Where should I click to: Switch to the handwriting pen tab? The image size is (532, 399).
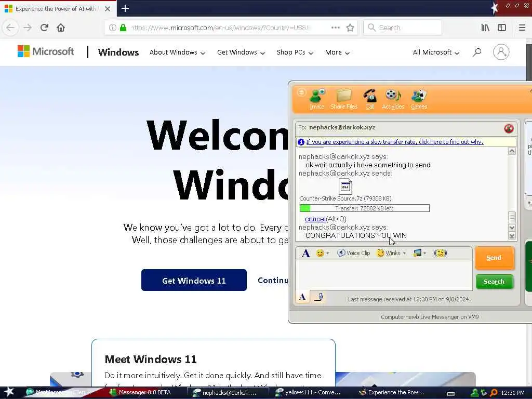[318, 297]
